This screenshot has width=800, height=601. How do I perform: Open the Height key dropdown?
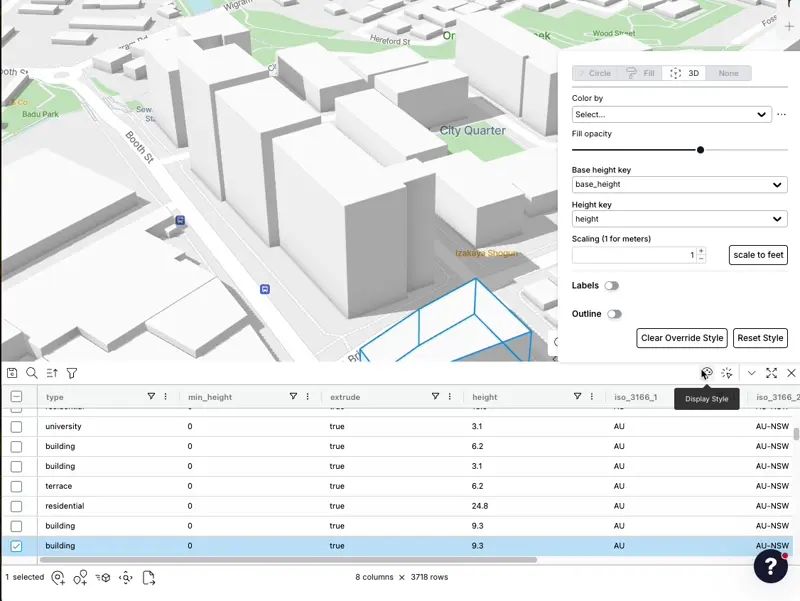(679, 219)
